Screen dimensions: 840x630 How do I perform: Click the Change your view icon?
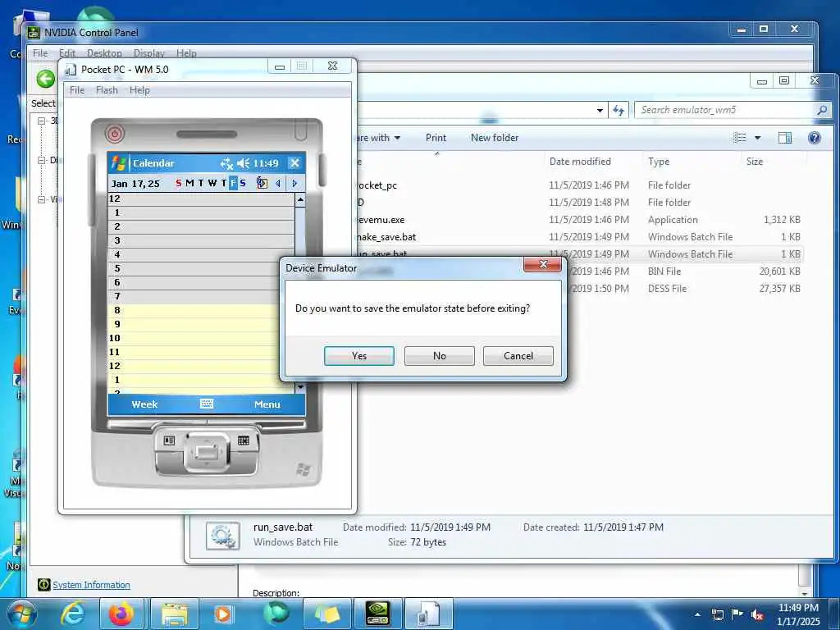click(x=740, y=138)
